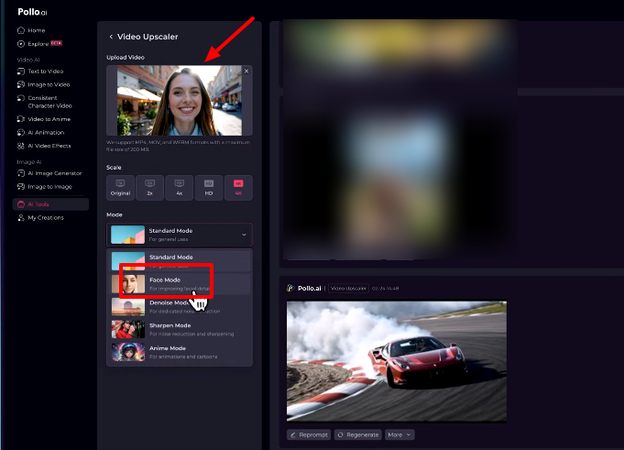Open Home from the sidebar
The image size is (624, 450).
(x=36, y=31)
